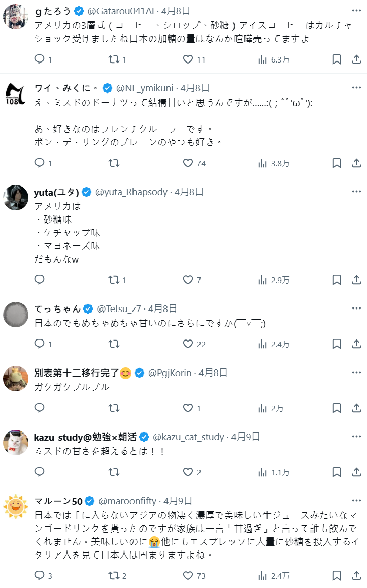Click マルーン50's sun avatar

click(16, 507)
